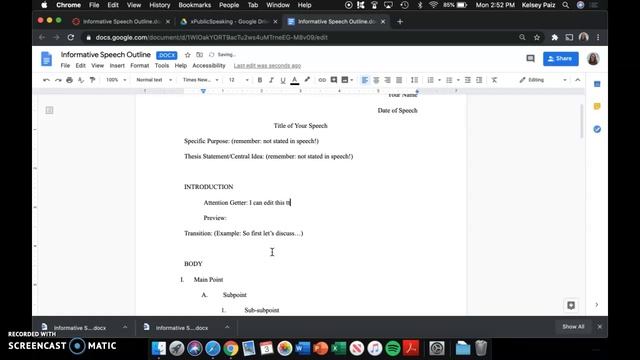The image size is (640, 360).
Task: Print the document
Action: [x=69, y=80]
